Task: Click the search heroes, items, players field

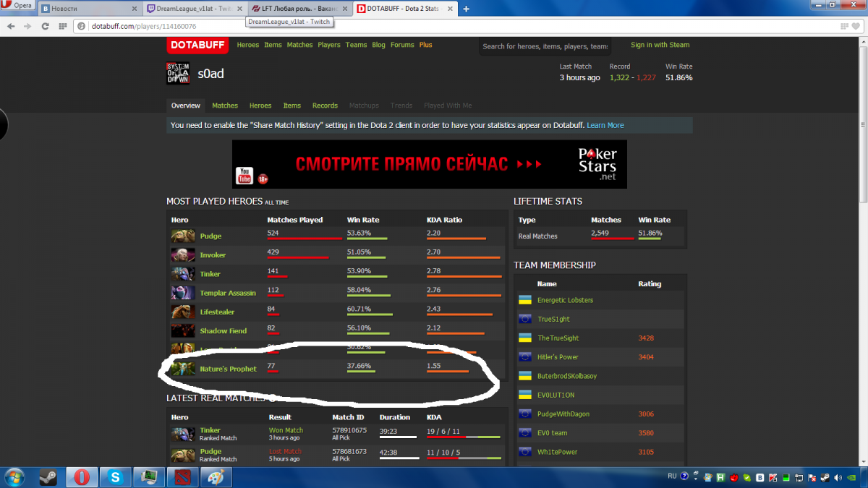Action: [545, 46]
